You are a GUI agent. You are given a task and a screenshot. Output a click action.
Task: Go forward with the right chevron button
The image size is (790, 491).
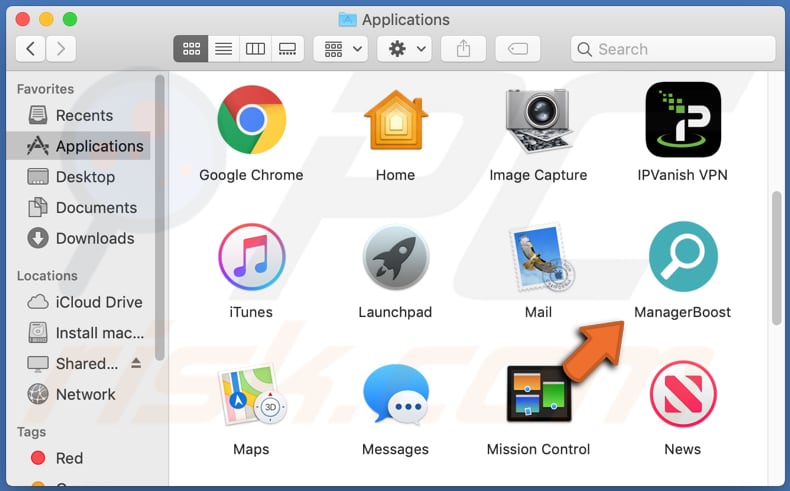[61, 49]
